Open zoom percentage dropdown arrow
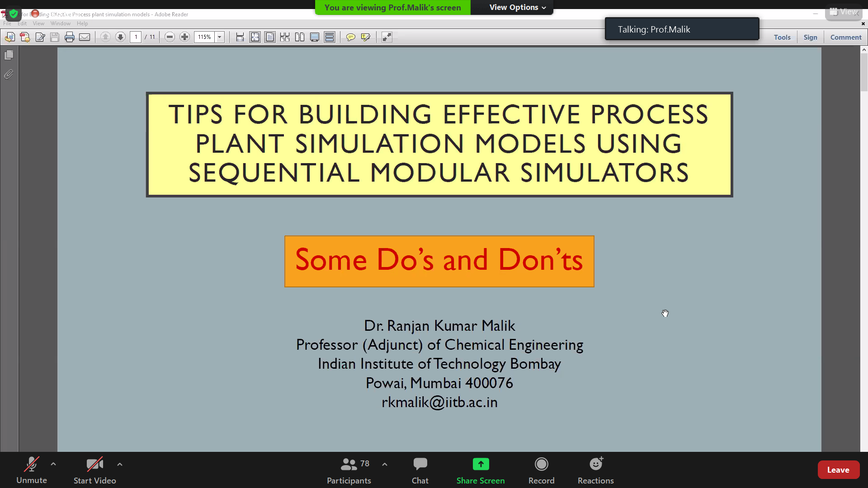Image resolution: width=868 pixels, height=488 pixels. 220,37
